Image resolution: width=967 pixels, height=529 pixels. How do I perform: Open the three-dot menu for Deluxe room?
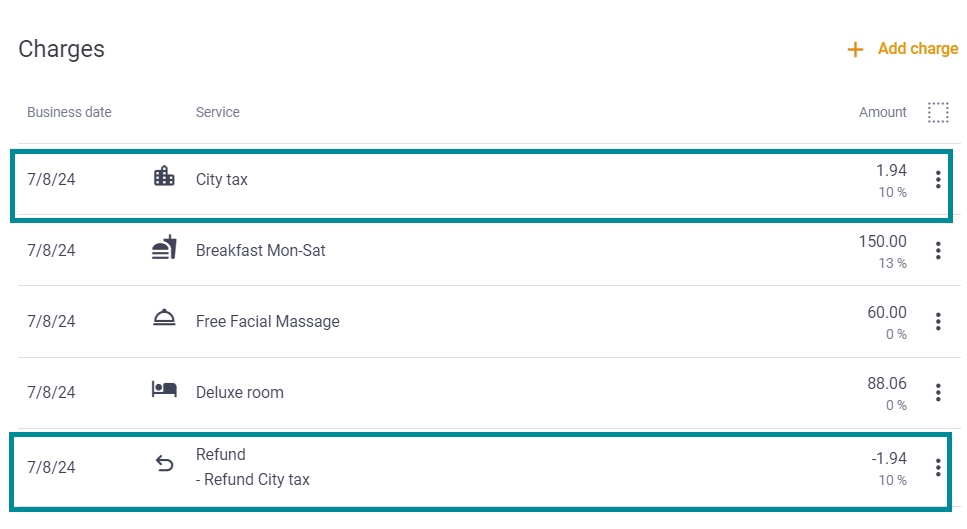click(x=938, y=392)
